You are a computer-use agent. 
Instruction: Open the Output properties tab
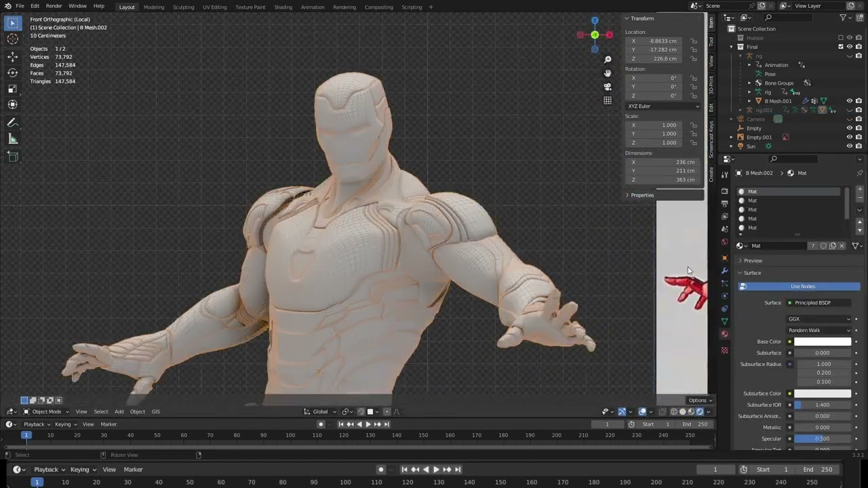(724, 203)
